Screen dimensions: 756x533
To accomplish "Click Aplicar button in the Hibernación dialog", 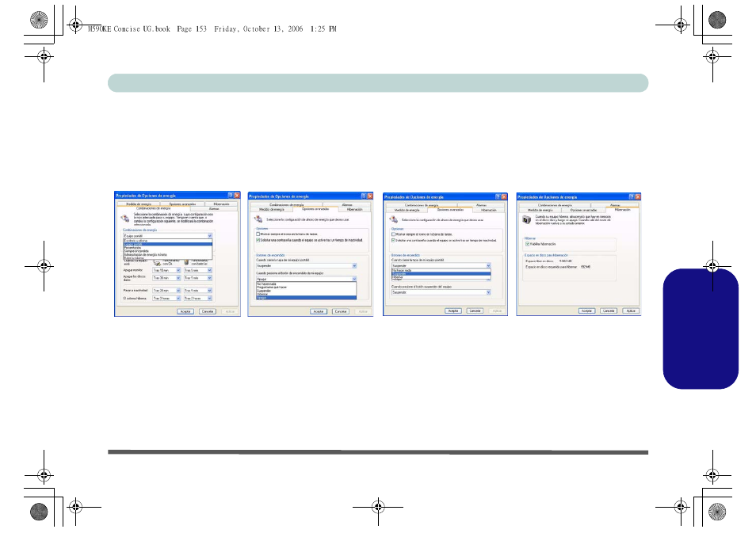I will (x=631, y=311).
